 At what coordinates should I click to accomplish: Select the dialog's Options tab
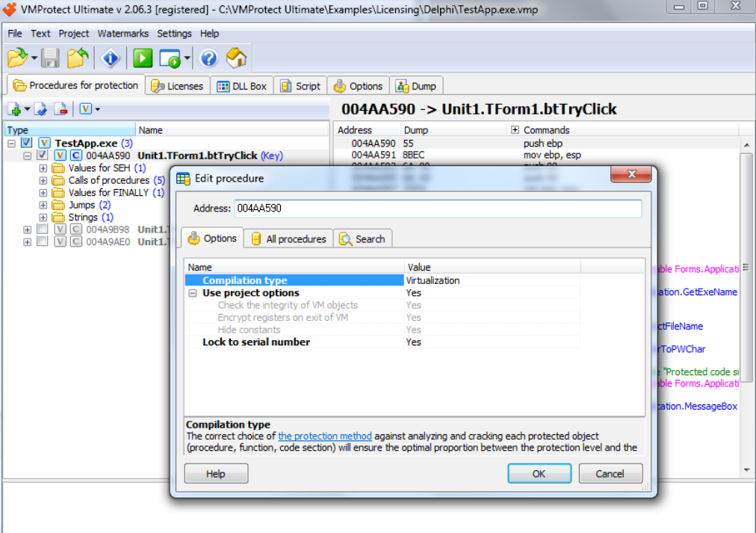point(212,238)
